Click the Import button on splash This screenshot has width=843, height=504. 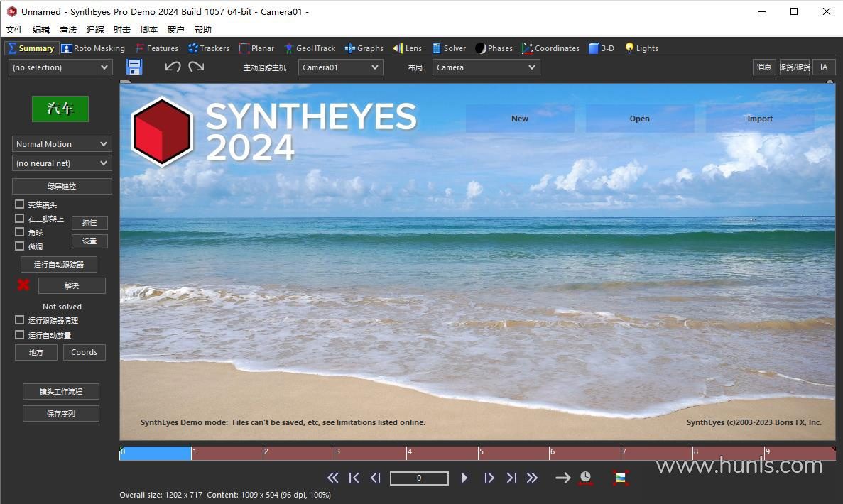760,119
